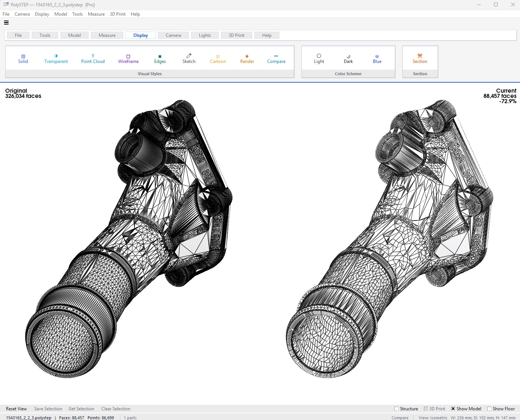Open the Section scissors tool

click(420, 58)
